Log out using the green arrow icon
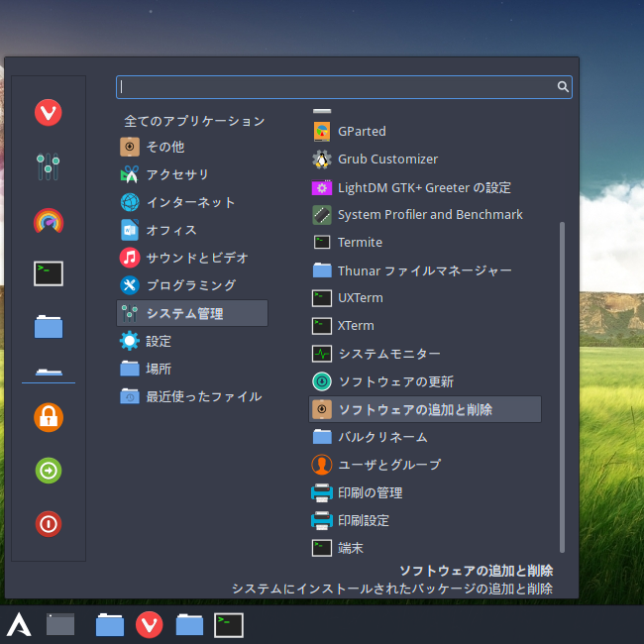The width and height of the screenshot is (644, 644). tap(49, 471)
